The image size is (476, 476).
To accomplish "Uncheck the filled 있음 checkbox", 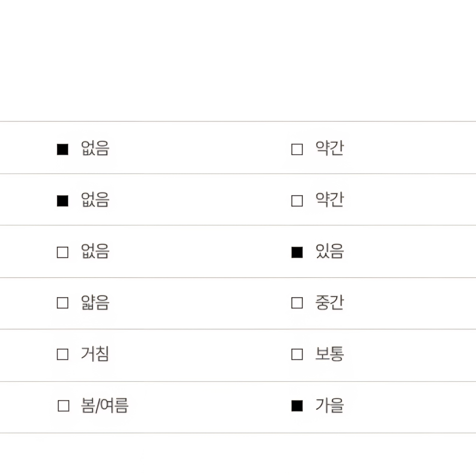I will (x=297, y=252).
